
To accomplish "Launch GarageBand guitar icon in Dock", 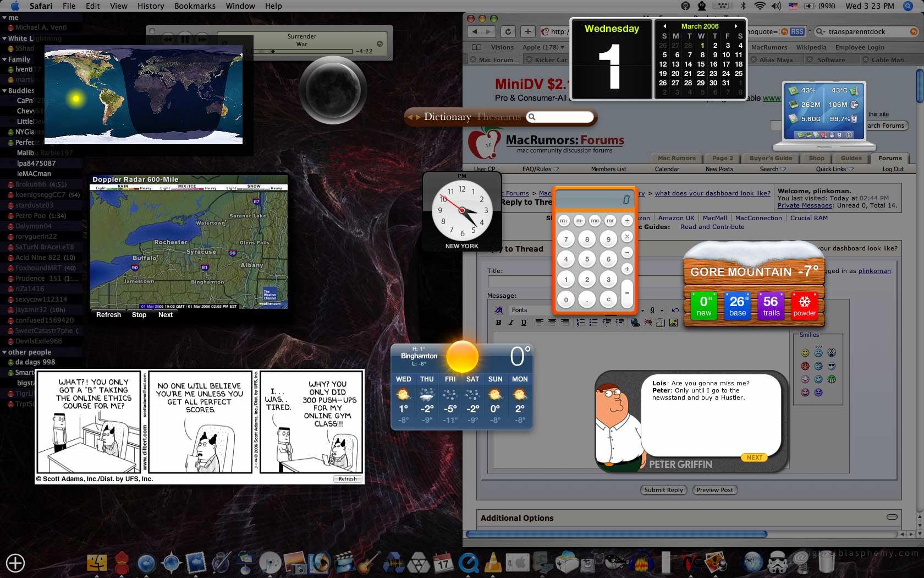I will (369, 563).
